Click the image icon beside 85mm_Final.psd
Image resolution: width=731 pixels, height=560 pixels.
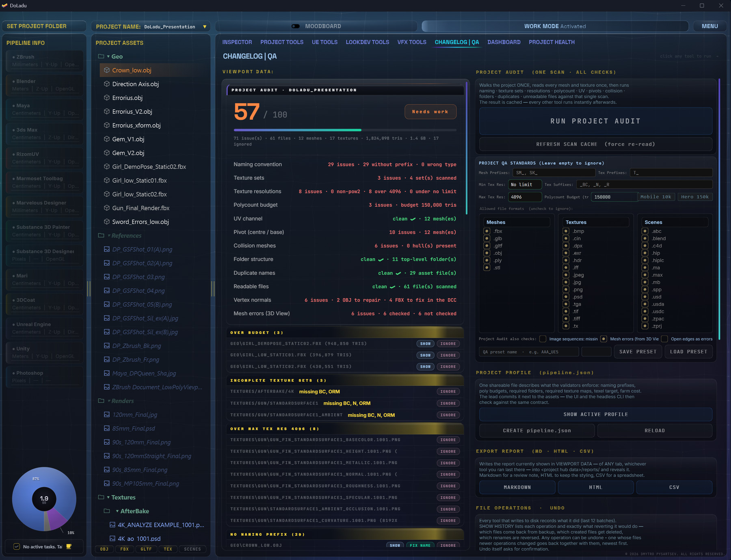tap(107, 428)
